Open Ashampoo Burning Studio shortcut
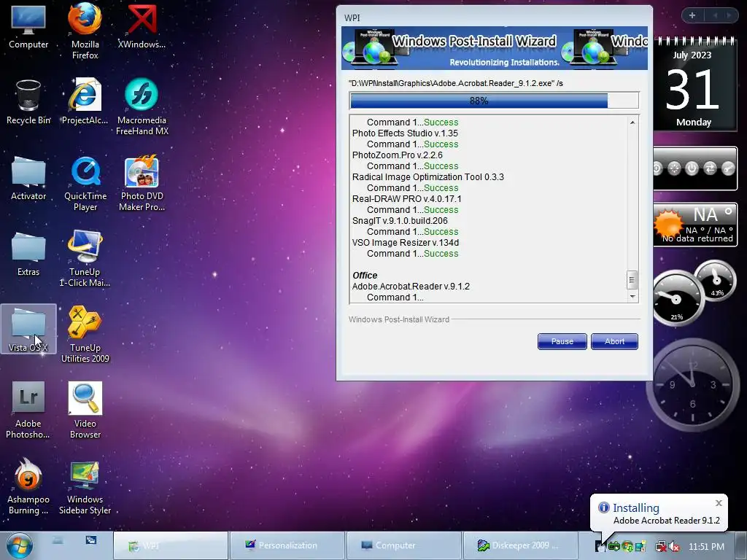 click(28, 486)
